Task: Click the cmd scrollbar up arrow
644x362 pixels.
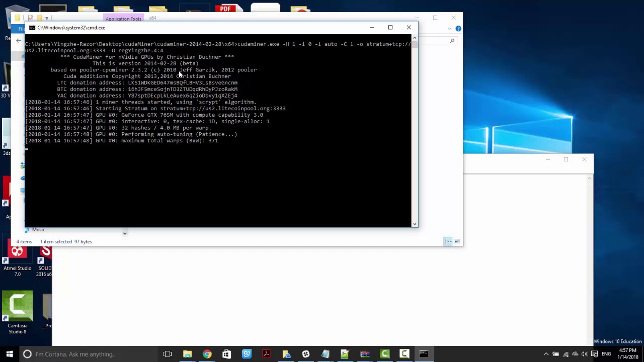Action: (x=415, y=38)
